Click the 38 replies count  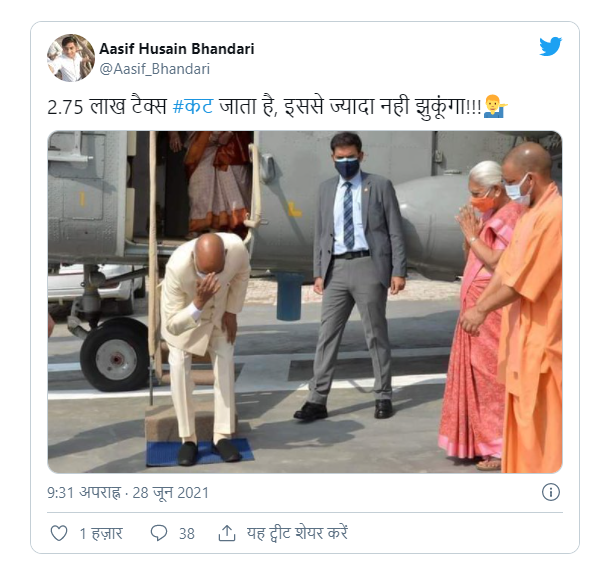(187, 534)
